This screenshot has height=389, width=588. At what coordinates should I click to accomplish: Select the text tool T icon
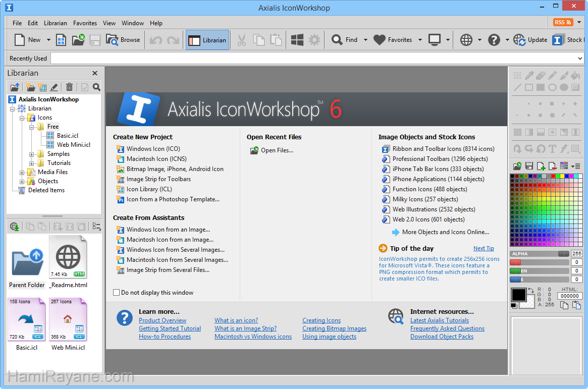(x=552, y=149)
